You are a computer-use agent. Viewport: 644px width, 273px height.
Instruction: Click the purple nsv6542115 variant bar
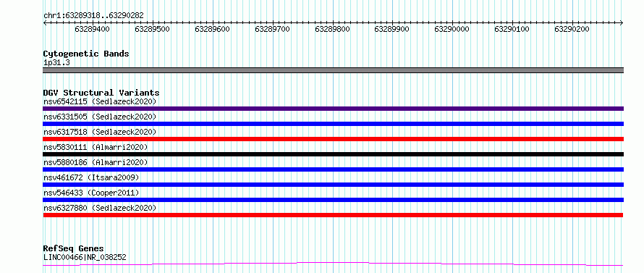[x=333, y=109]
